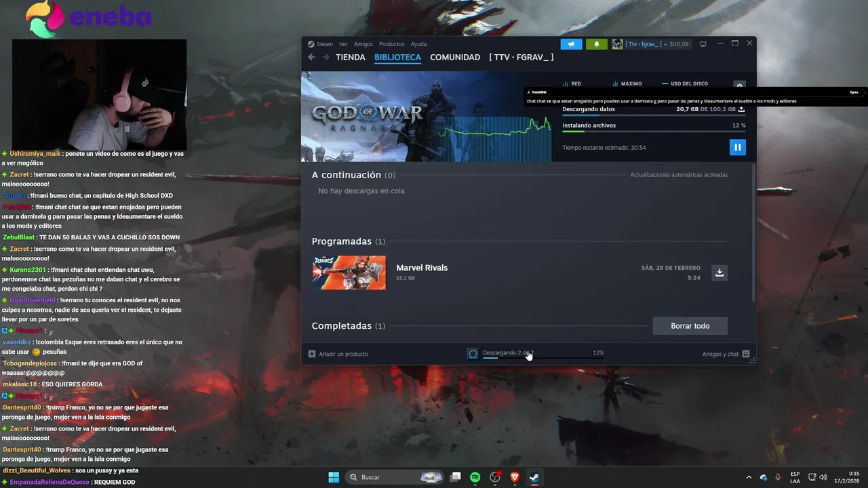The height and width of the screenshot is (488, 868).
Task: Expand the Ttv · fgrav_ account dropdown
Action: click(647, 44)
